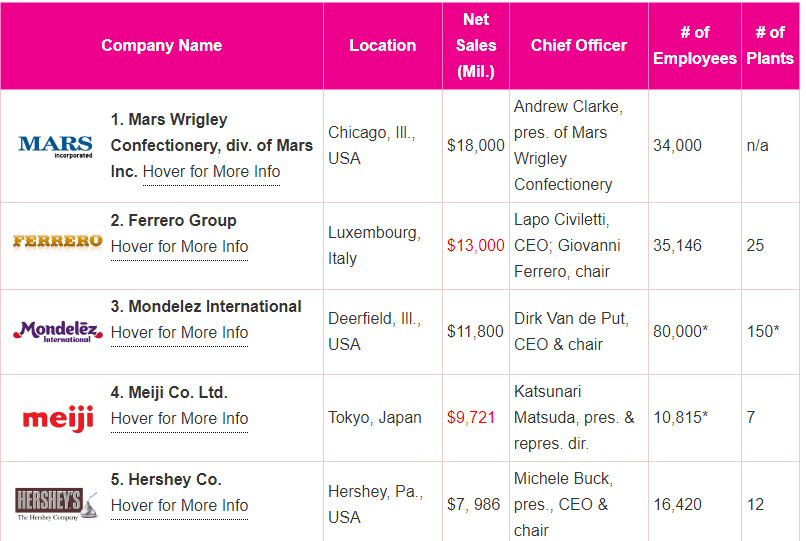This screenshot has height=541, width=806.
Task: Open Mars Wrigley's Hover for More Info link
Action: pyautogui.click(x=211, y=172)
